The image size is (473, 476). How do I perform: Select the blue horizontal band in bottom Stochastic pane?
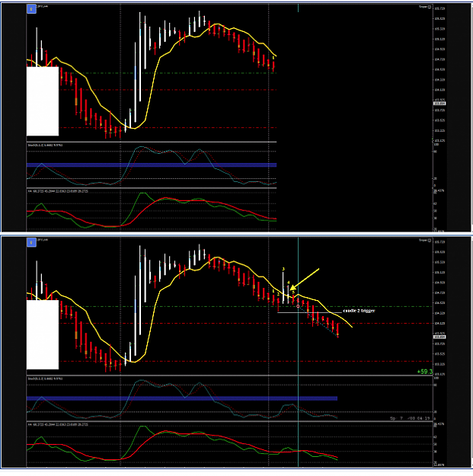click(x=182, y=398)
